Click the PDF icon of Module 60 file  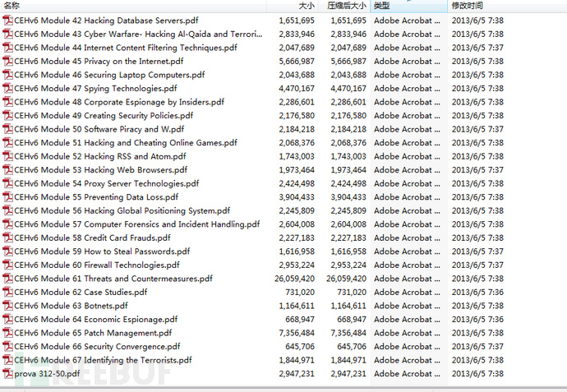pyautogui.click(x=7, y=265)
